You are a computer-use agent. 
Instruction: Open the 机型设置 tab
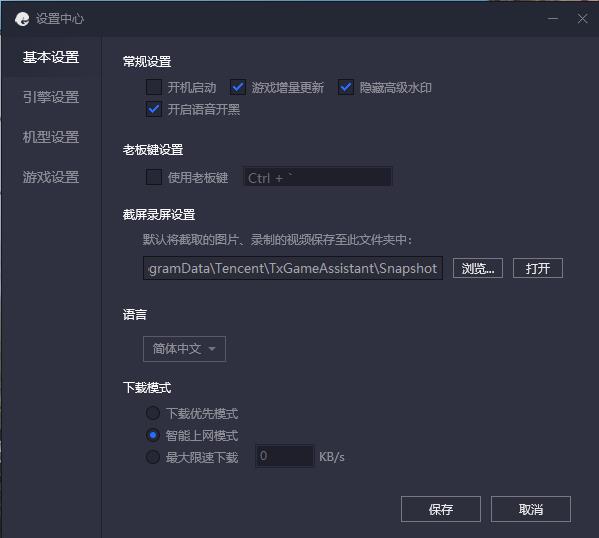(x=51, y=137)
